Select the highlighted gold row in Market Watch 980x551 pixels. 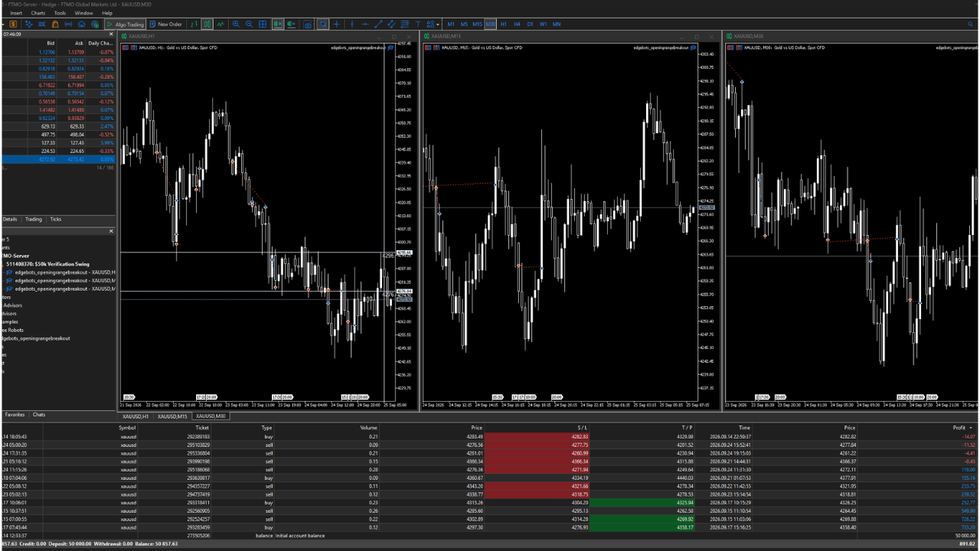tap(57, 159)
